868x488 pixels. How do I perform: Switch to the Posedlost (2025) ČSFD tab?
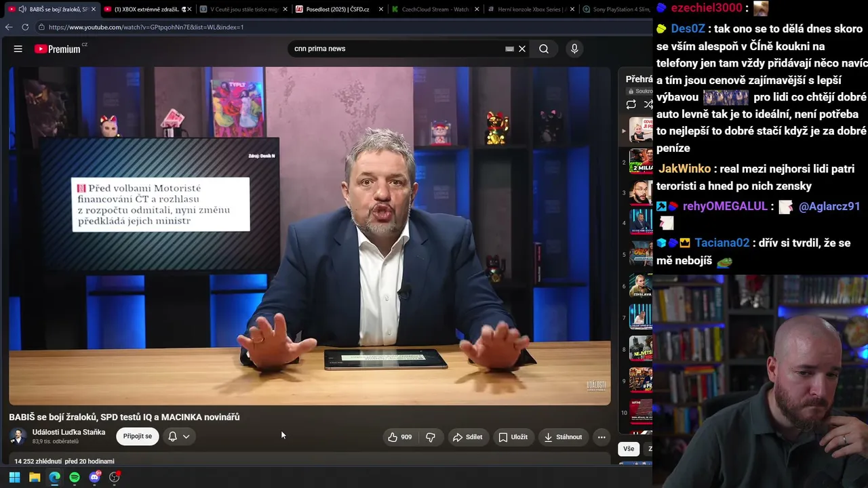338,9
